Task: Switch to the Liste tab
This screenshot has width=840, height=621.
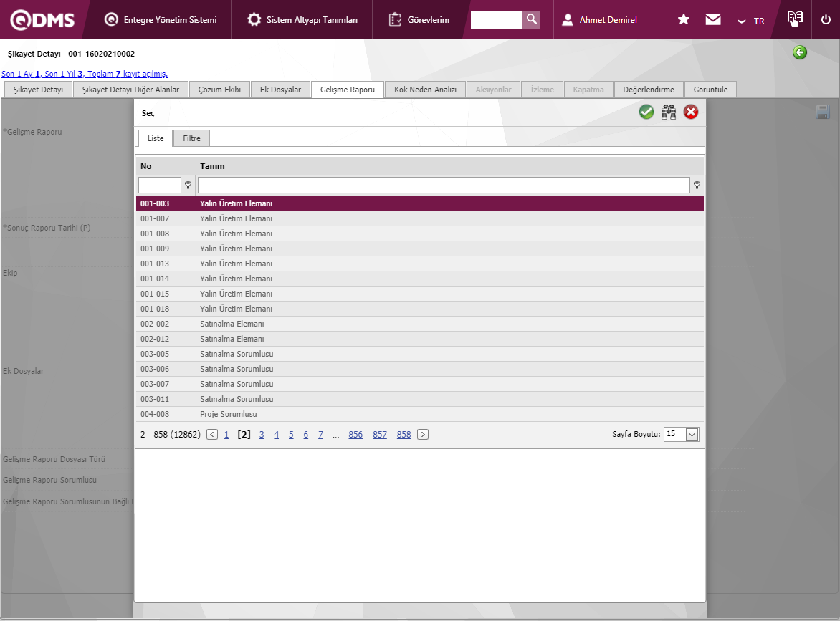Action: 156,138
